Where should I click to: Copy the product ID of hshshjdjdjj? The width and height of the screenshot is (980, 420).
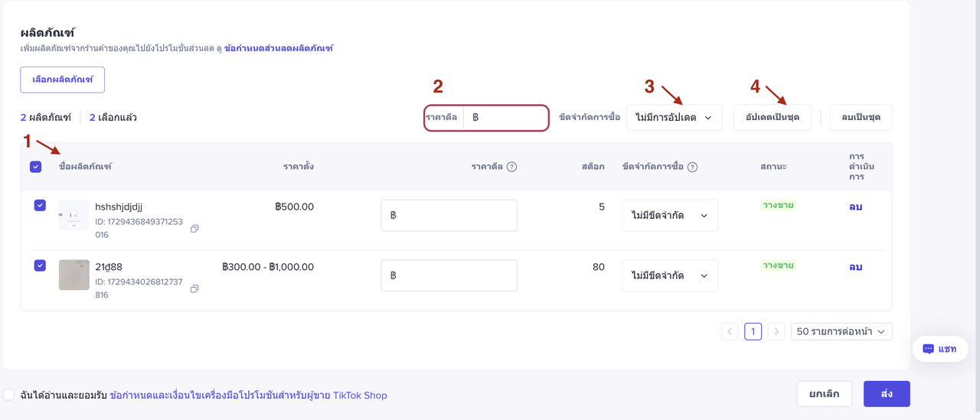coord(194,229)
